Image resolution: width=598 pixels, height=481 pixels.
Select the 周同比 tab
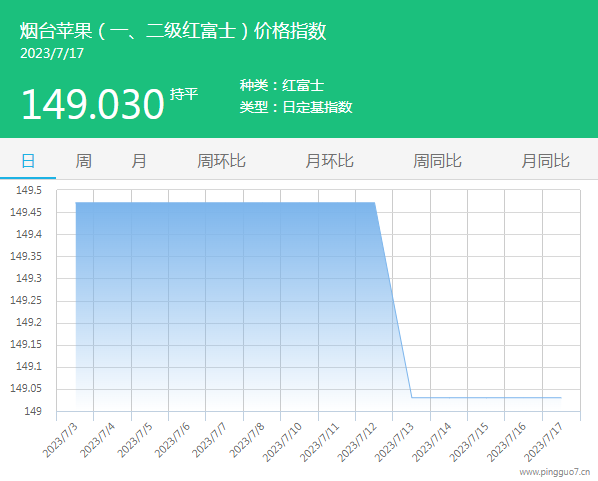[437, 161]
